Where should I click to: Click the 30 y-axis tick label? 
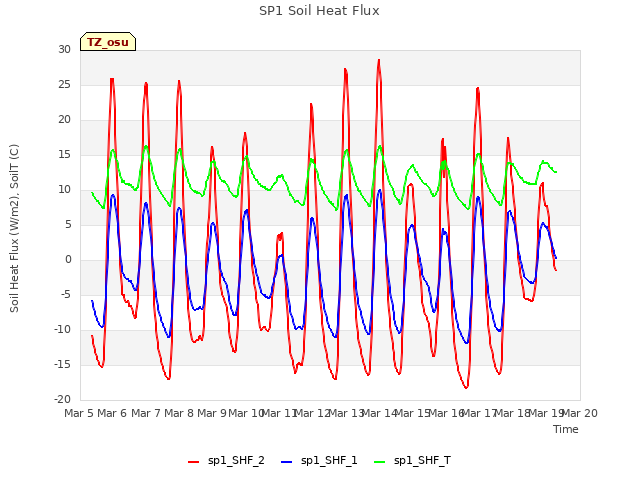click(64, 50)
